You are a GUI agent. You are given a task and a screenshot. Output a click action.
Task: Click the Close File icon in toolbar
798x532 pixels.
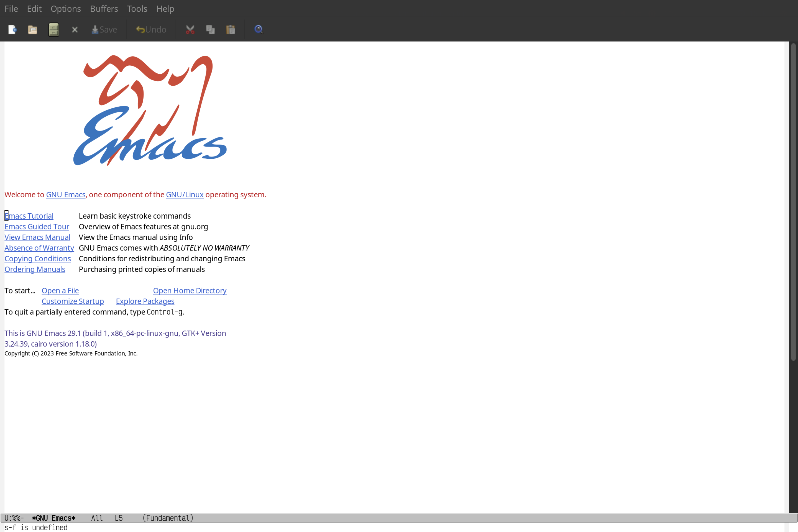[74, 29]
